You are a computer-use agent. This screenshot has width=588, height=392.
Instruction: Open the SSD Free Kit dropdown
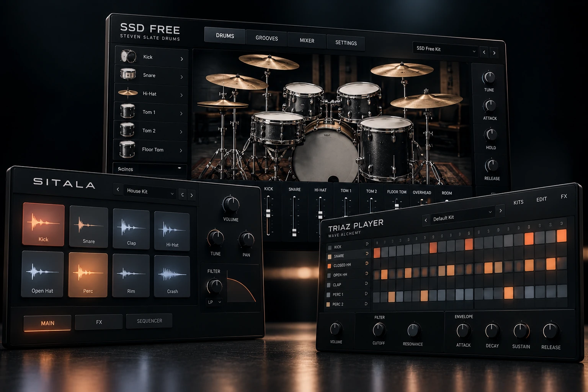tap(446, 50)
